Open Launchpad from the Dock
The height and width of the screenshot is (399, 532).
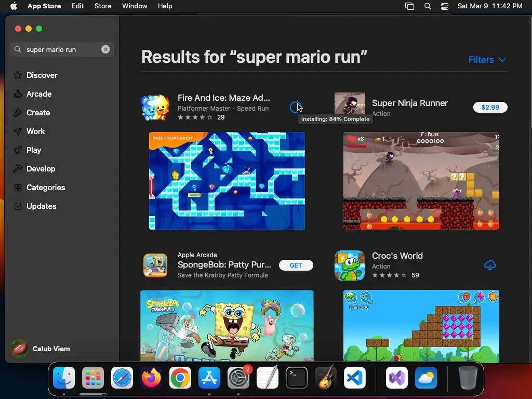(x=93, y=378)
